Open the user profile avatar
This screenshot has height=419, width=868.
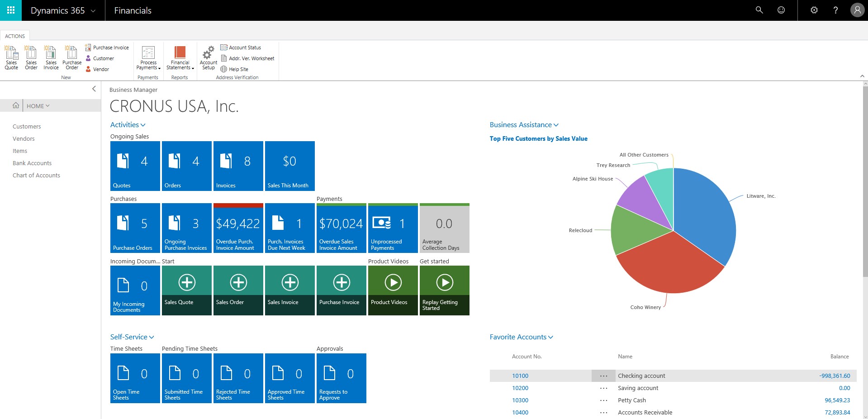[x=857, y=10]
